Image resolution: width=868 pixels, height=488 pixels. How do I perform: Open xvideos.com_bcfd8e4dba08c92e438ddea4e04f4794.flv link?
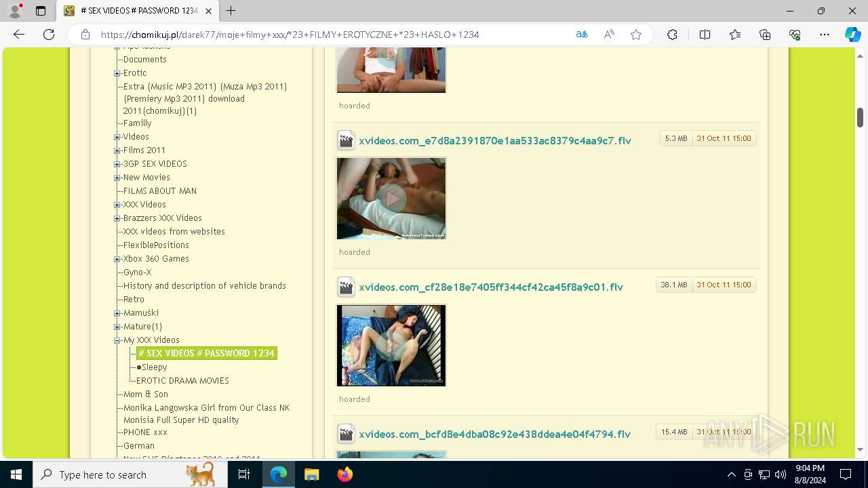pyautogui.click(x=495, y=434)
